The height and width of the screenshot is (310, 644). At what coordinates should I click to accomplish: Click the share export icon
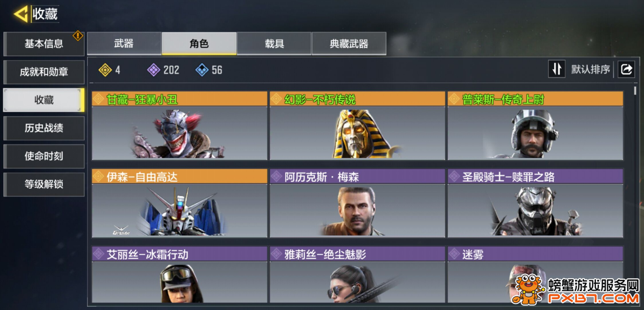point(626,69)
